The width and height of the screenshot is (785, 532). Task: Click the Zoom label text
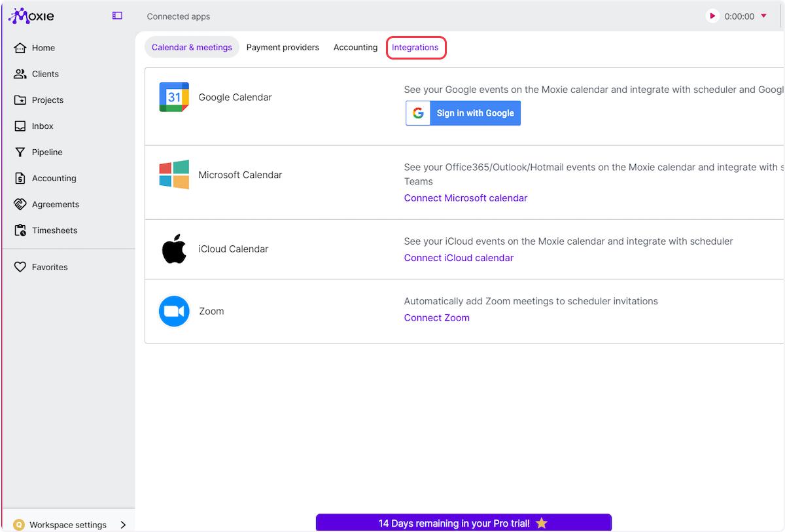click(211, 311)
